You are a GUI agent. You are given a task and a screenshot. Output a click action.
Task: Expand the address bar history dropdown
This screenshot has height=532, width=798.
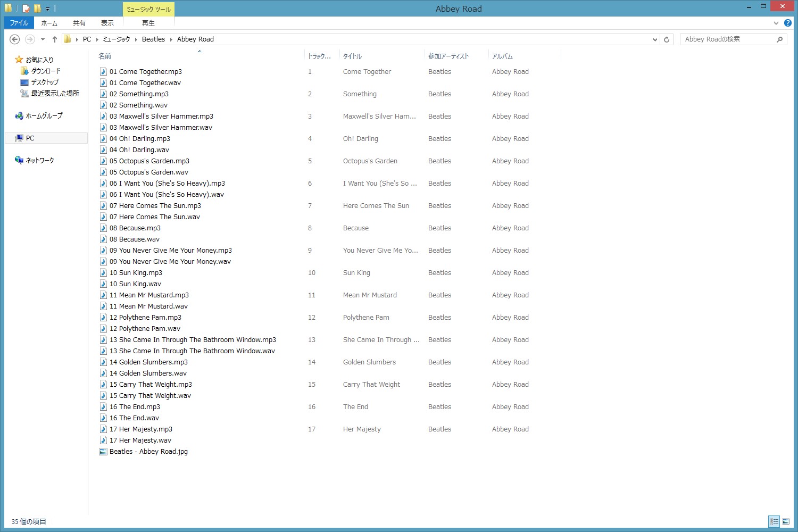(x=655, y=39)
